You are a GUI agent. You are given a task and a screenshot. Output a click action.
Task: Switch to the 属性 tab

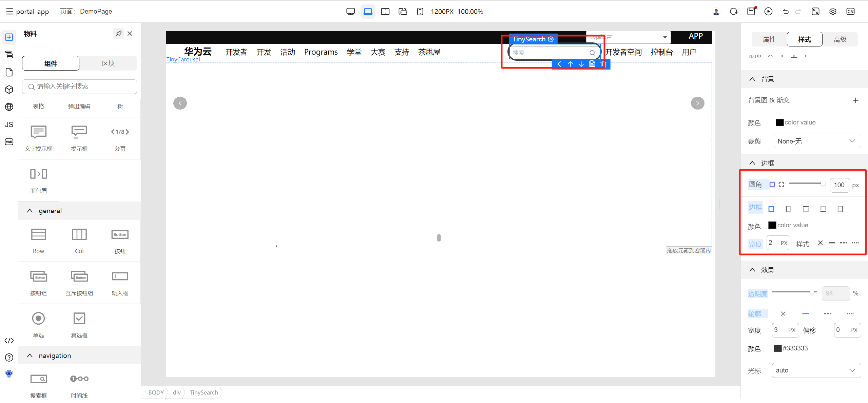[x=769, y=39]
